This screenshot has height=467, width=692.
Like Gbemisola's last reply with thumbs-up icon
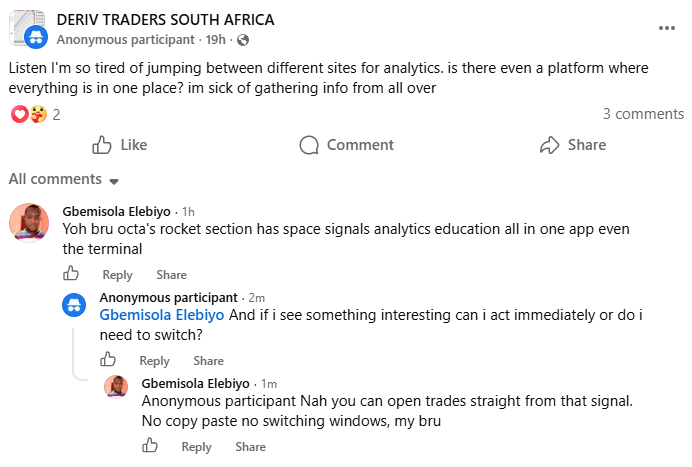(150, 445)
